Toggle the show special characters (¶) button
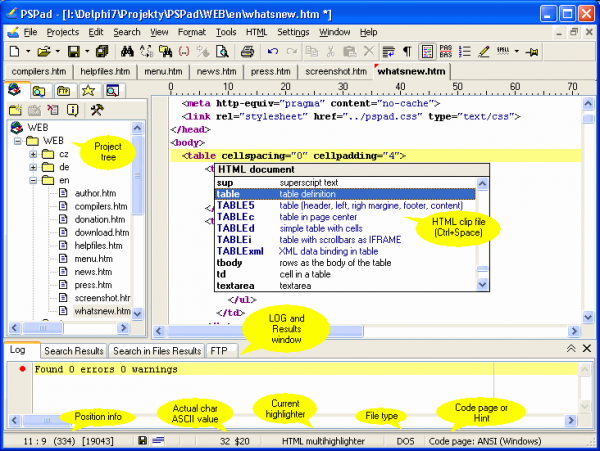Screen dimensions: 600x451 pyautogui.click(x=406, y=51)
